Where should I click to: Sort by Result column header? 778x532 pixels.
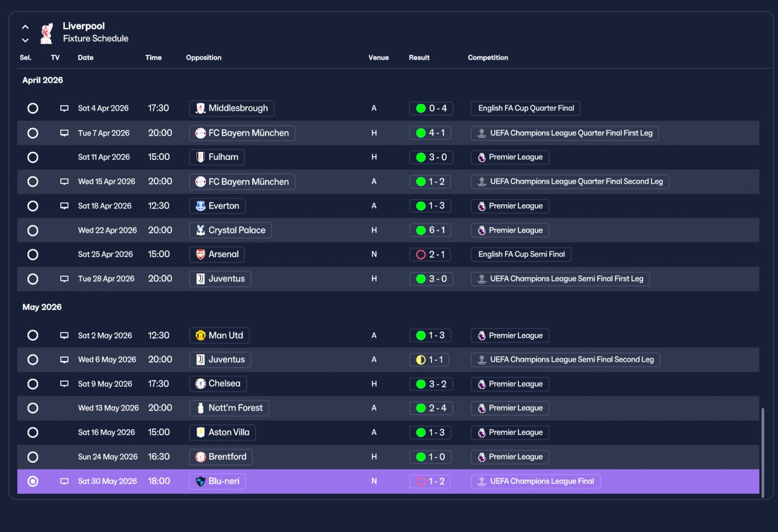[x=419, y=58]
